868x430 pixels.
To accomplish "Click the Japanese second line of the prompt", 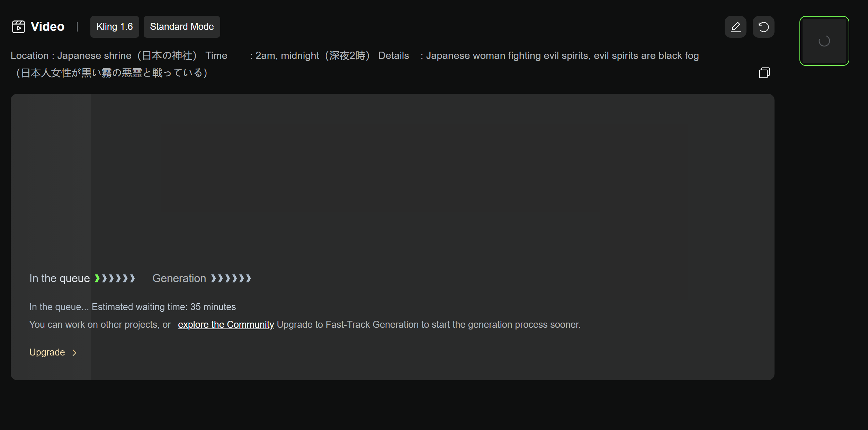I will point(111,73).
